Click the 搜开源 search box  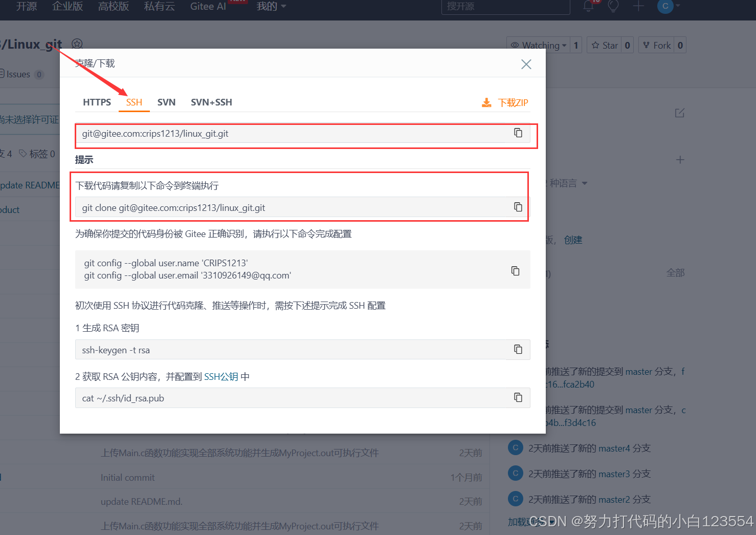[x=505, y=7]
